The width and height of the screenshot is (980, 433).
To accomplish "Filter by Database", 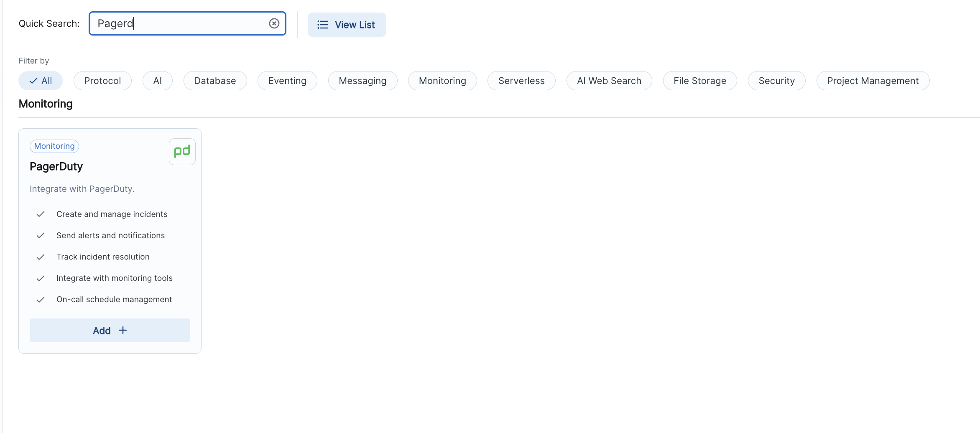I will (x=215, y=81).
